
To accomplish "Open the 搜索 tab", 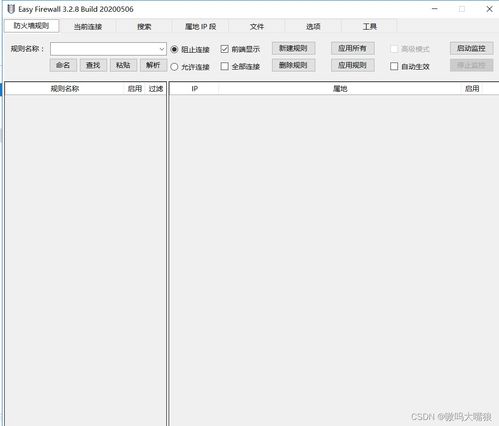I will 144,27.
